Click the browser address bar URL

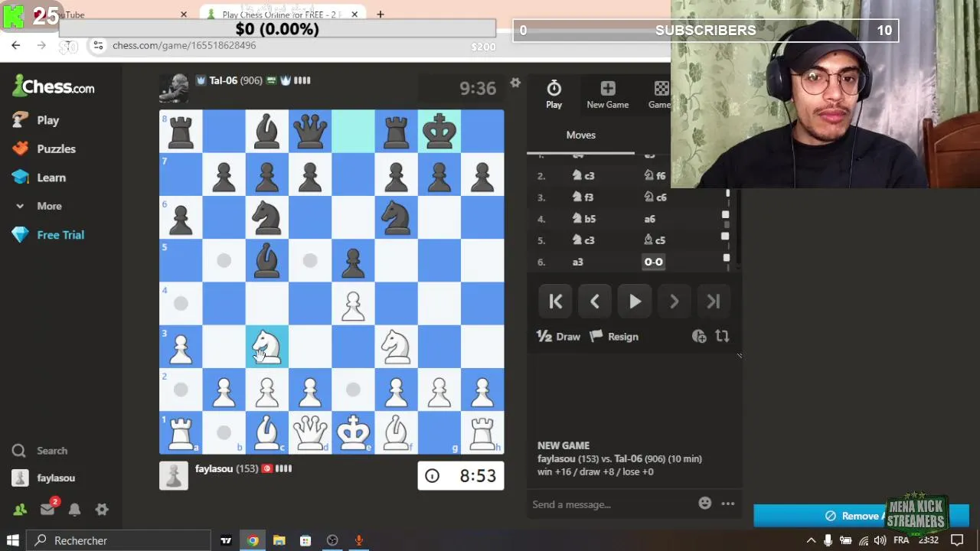184,45
